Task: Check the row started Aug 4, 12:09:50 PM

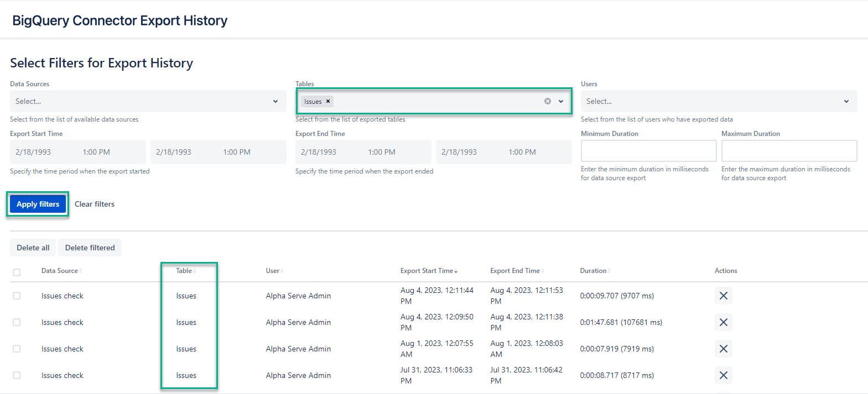Action: 17,322
